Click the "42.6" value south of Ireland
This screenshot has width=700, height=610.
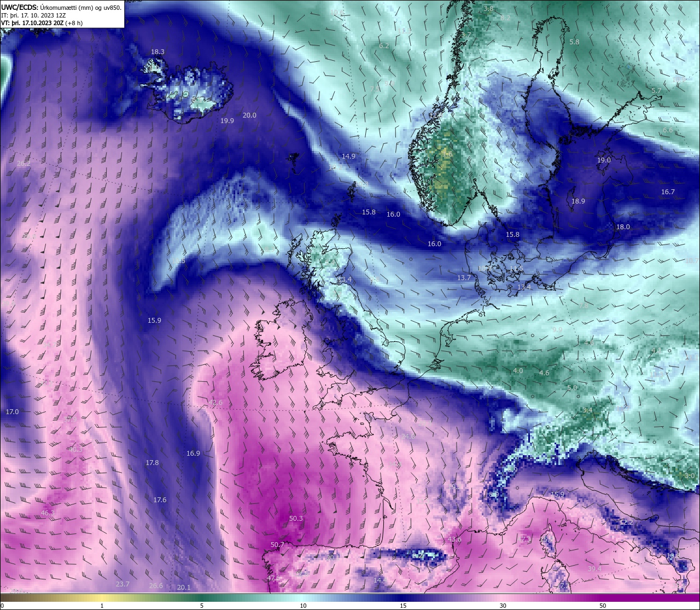click(217, 403)
